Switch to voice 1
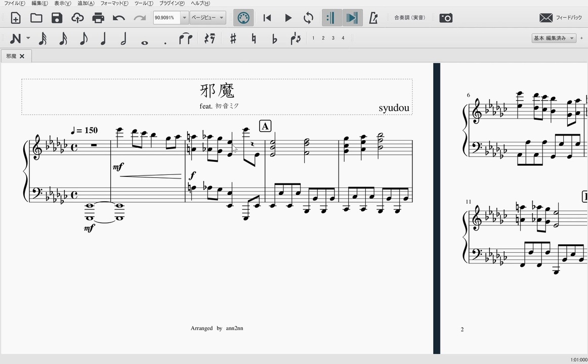 [313, 38]
